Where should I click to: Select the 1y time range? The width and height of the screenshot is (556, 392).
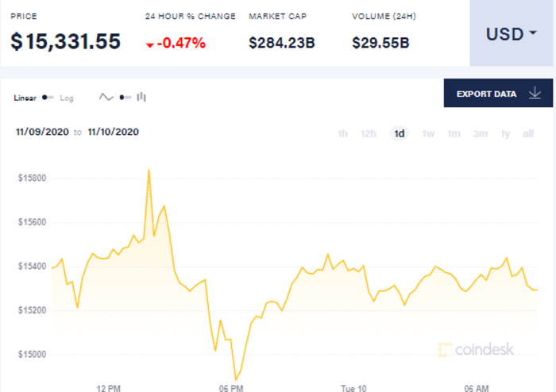pos(505,133)
